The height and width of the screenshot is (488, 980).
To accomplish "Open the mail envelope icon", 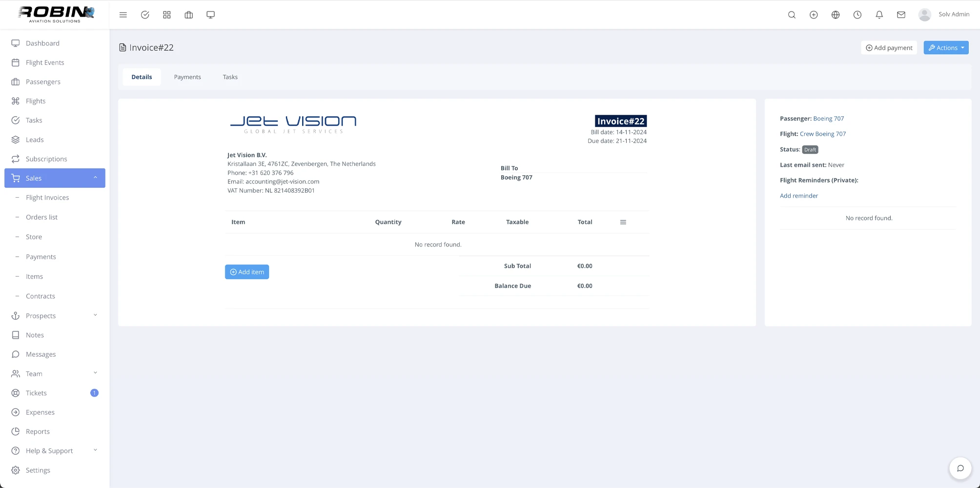I will click(901, 15).
